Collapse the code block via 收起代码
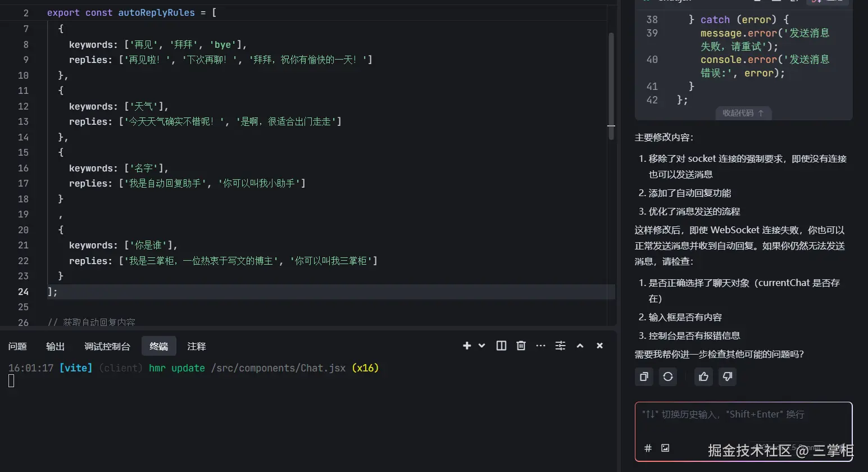 click(743, 113)
